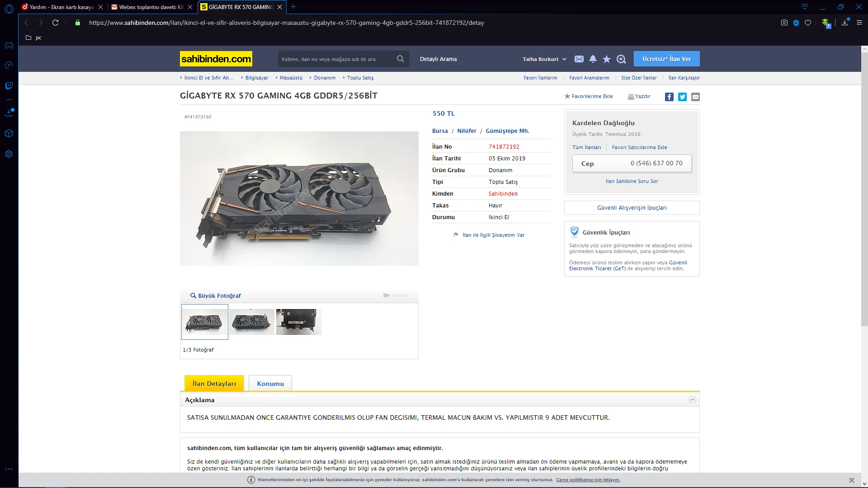This screenshot has height=488, width=868.
Task: Collapse the Açıklama section
Action: point(692,399)
